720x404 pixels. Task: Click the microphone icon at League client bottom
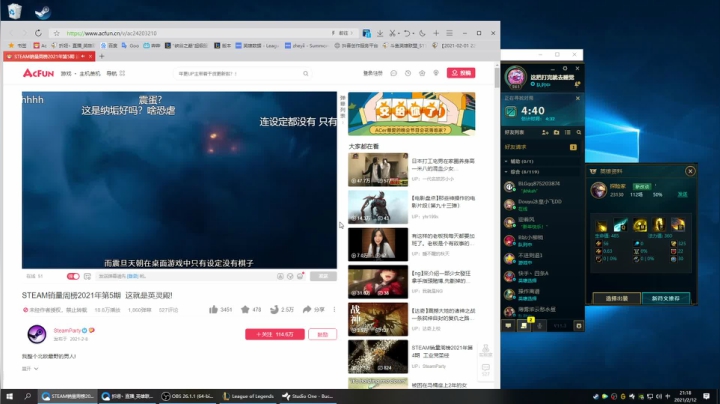pos(540,325)
